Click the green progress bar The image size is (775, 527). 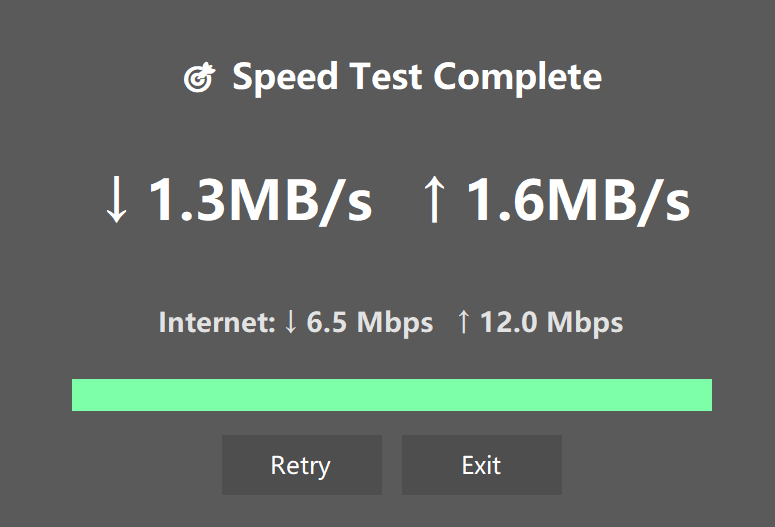391,395
